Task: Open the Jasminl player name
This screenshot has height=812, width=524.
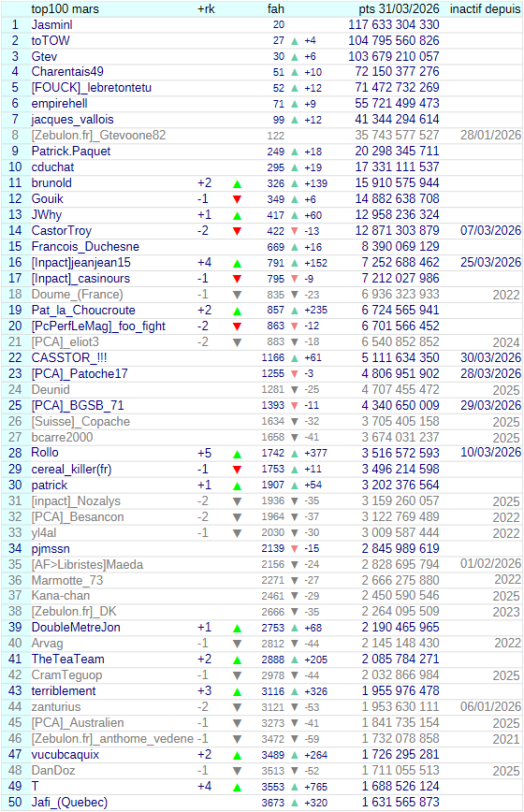Action: [51, 25]
